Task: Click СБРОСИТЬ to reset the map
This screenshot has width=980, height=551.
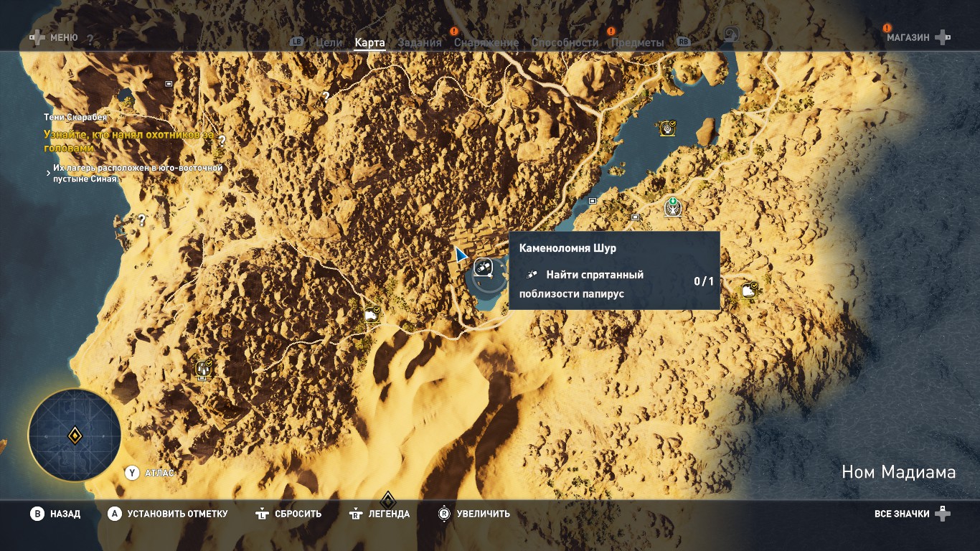Action: pyautogui.click(x=298, y=514)
